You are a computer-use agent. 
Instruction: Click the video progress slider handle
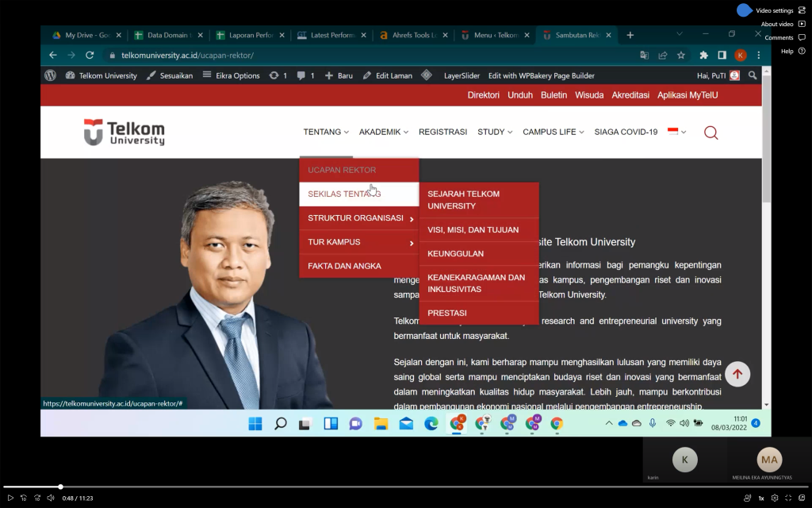[60, 487]
